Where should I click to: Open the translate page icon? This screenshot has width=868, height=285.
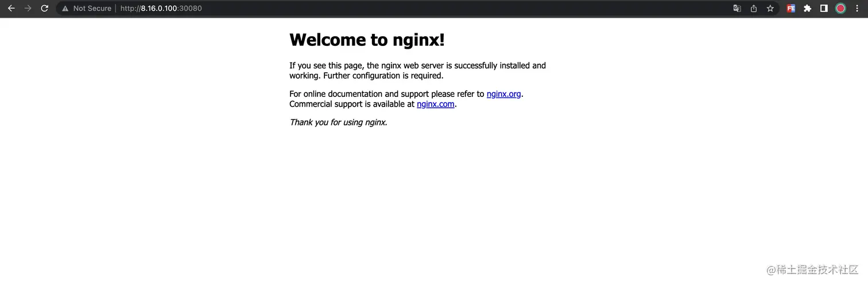(737, 9)
